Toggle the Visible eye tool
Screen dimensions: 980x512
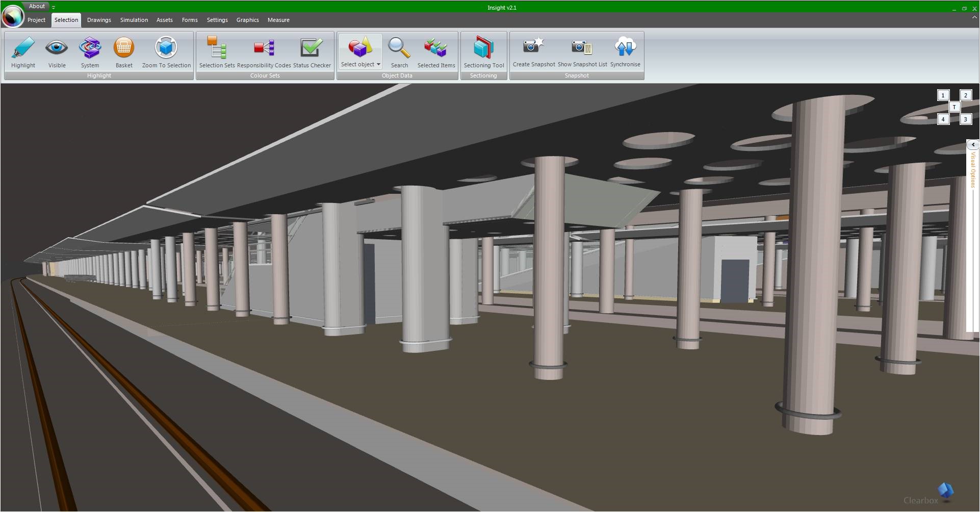57,52
